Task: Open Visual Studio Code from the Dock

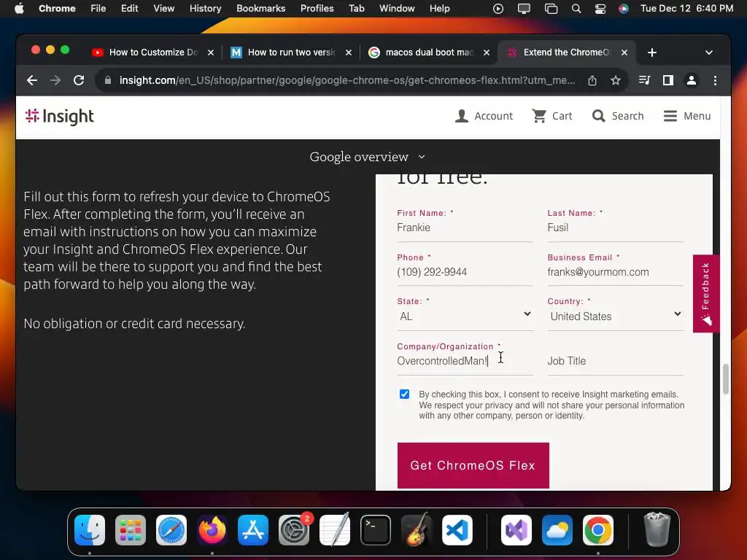Action: click(x=457, y=530)
